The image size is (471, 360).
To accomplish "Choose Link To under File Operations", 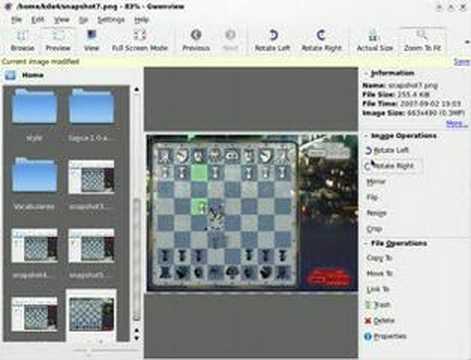I will (378, 289).
